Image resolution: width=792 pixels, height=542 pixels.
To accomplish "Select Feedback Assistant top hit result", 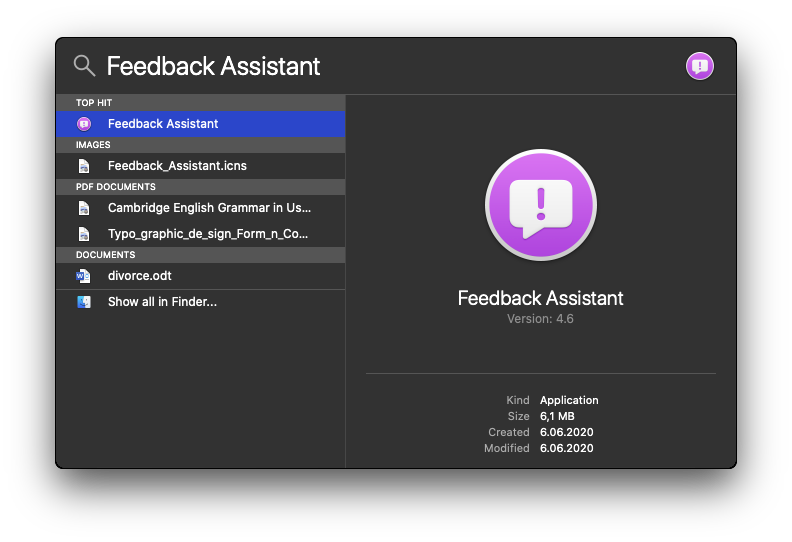I will [201, 124].
